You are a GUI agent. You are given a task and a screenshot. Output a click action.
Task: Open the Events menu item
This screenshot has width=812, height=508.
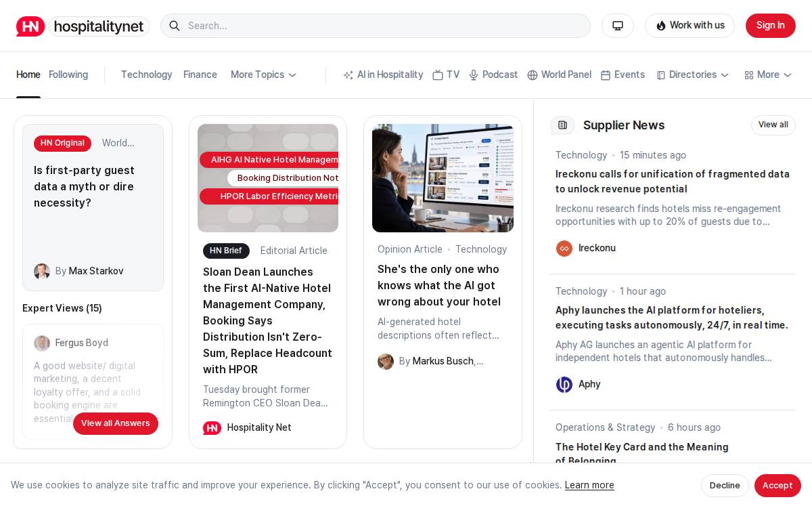[623, 75]
